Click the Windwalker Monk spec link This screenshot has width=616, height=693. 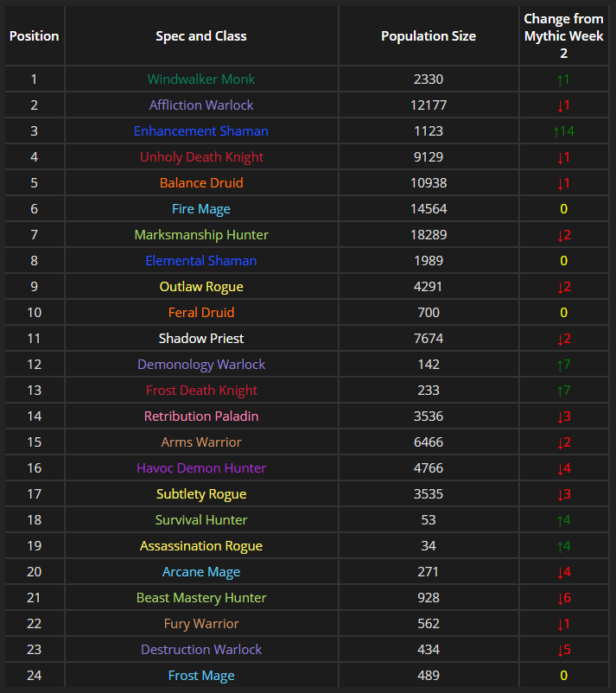pyautogui.click(x=200, y=79)
